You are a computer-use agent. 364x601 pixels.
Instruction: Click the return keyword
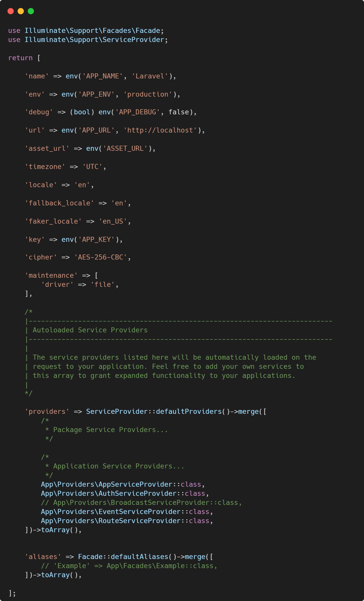coord(20,58)
